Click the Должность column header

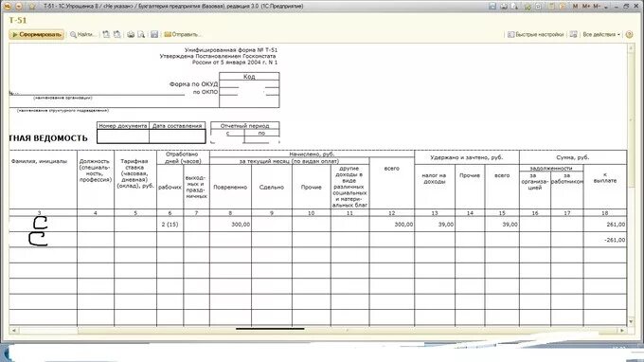click(96, 179)
